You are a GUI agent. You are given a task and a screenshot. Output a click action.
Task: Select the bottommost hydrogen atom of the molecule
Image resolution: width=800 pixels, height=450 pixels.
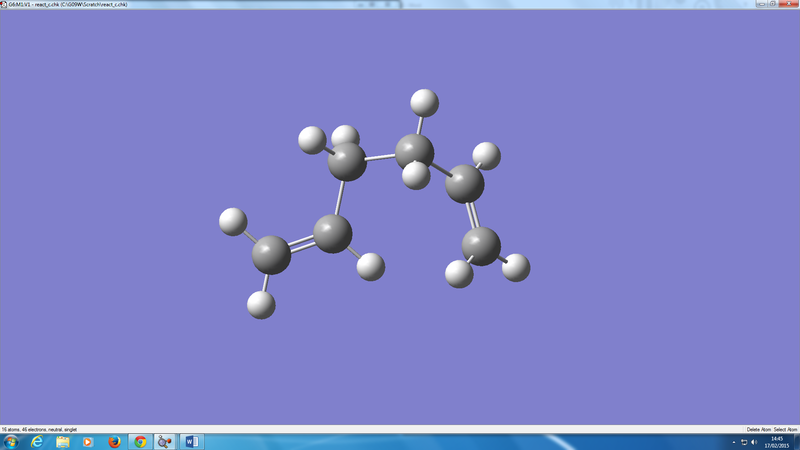point(261,305)
